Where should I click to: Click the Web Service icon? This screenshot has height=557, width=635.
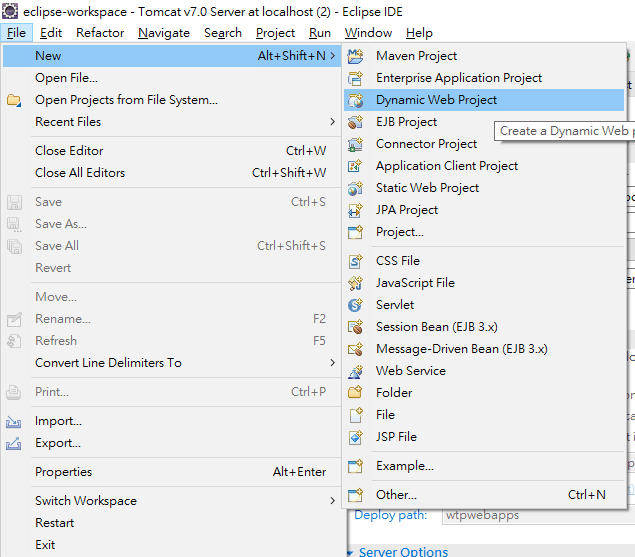coord(356,371)
